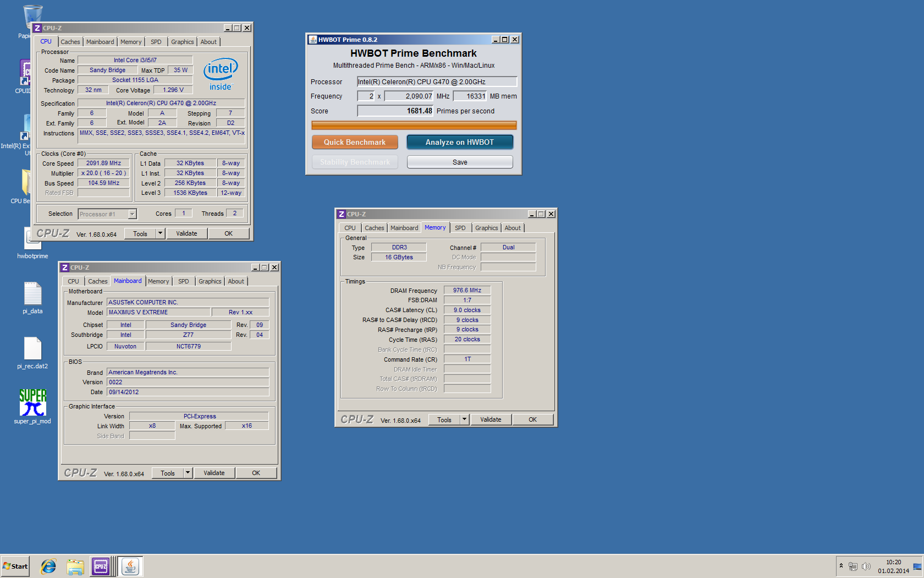Click Save in HWBOT Prime

click(460, 162)
